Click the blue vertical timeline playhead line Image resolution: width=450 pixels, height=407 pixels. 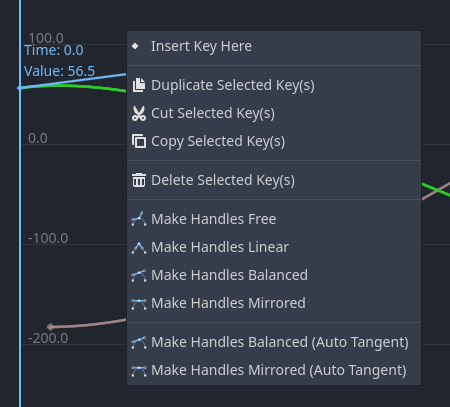(20, 233)
